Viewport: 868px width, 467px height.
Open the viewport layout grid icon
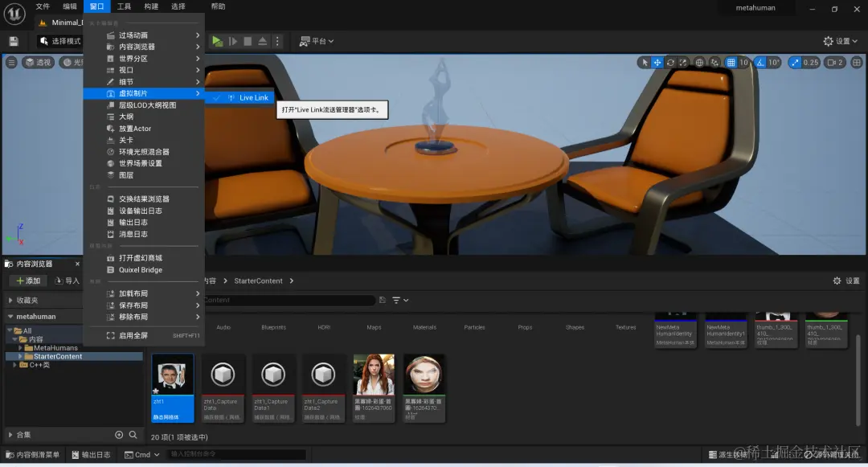[857, 63]
